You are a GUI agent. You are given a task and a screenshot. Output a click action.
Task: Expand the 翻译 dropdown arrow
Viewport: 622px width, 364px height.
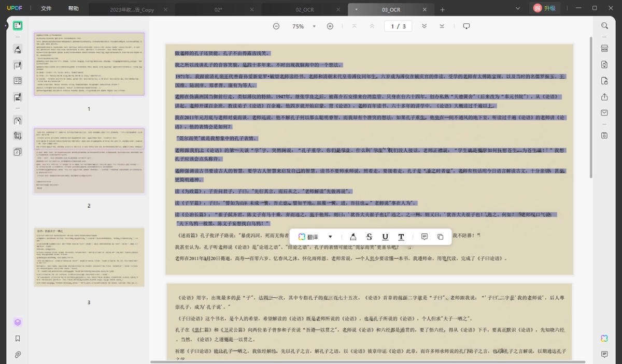330,237
